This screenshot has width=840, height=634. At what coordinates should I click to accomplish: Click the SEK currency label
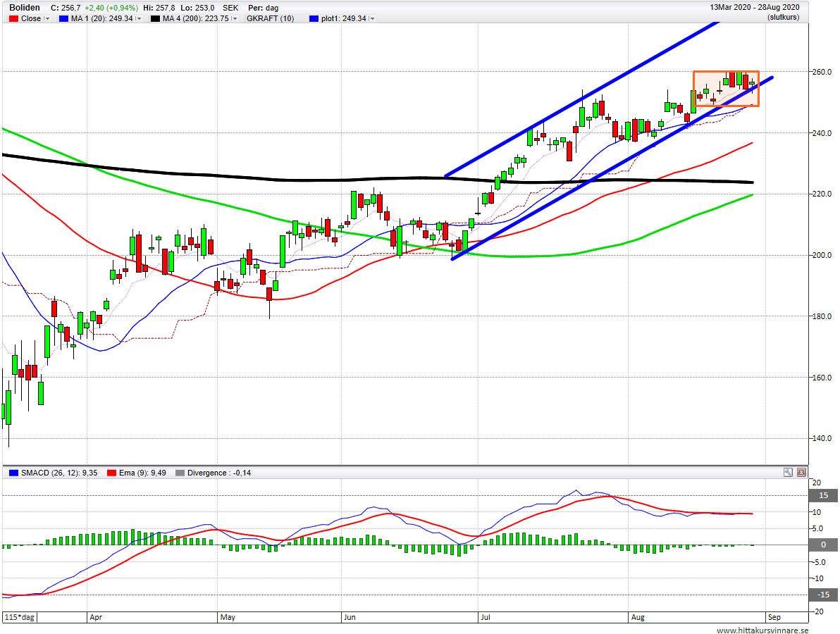[230, 8]
